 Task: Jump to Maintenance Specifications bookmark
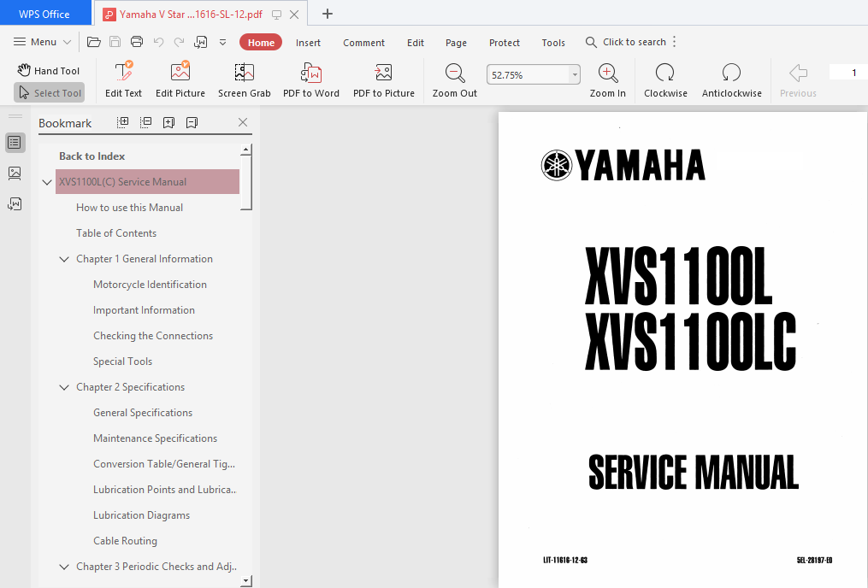coord(155,438)
